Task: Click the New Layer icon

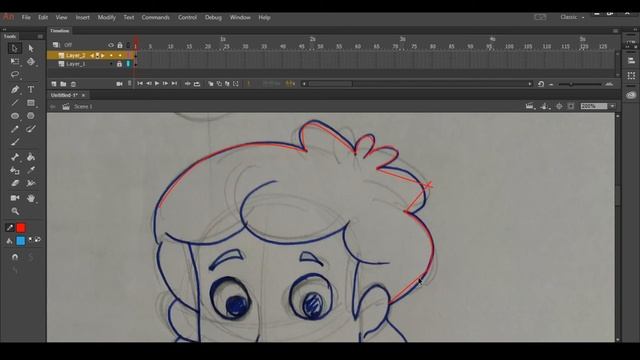Action: pyautogui.click(x=53, y=84)
